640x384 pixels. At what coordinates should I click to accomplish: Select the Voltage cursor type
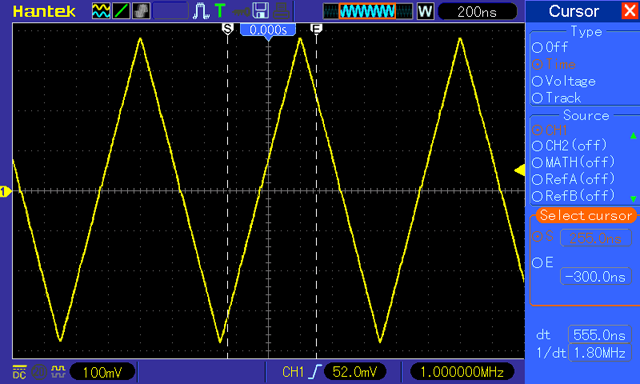pos(564,81)
